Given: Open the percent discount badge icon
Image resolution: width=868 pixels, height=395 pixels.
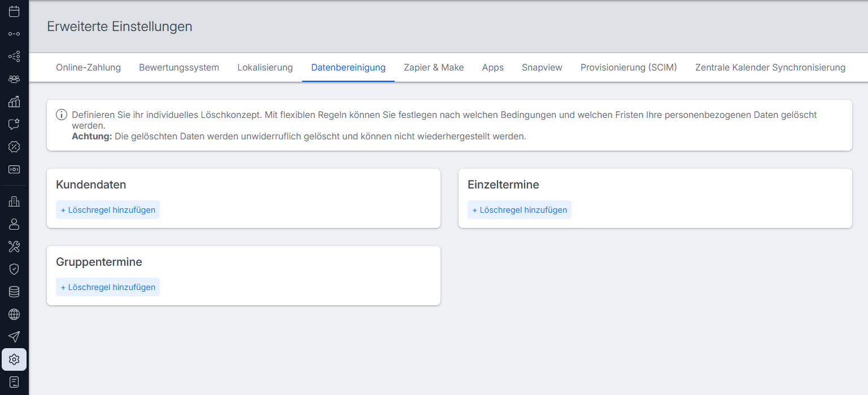Looking at the screenshot, I should 14,147.
